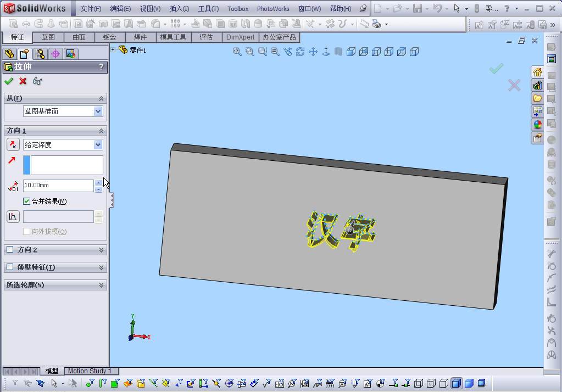
Task: Open 给定深度 end condition dropdown
Action: [98, 145]
